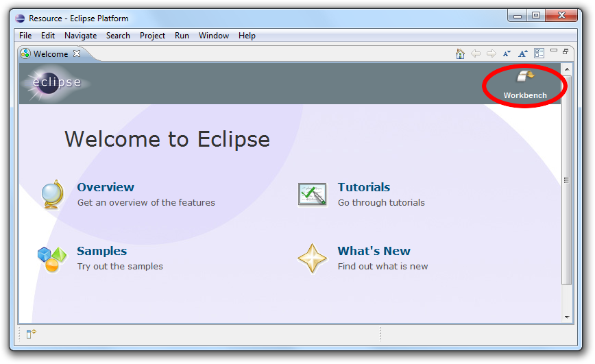Restore the Welcome view pane
Image resolution: width=595 pixels, height=364 pixels.
(x=566, y=51)
